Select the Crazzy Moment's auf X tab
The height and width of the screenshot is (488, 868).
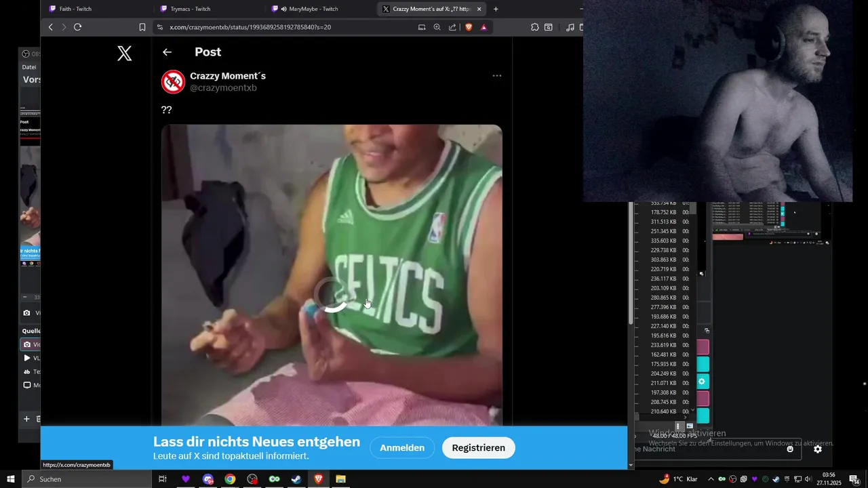[431, 9]
